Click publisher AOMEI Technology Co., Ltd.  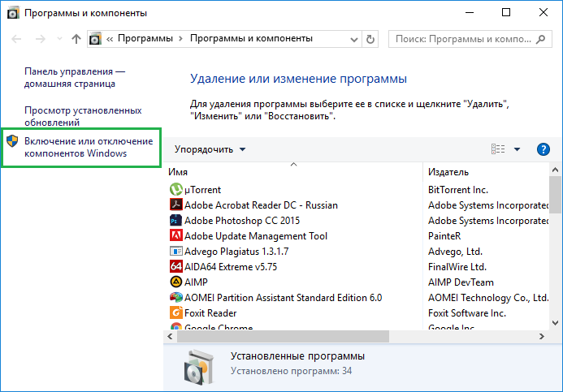tap(488, 298)
